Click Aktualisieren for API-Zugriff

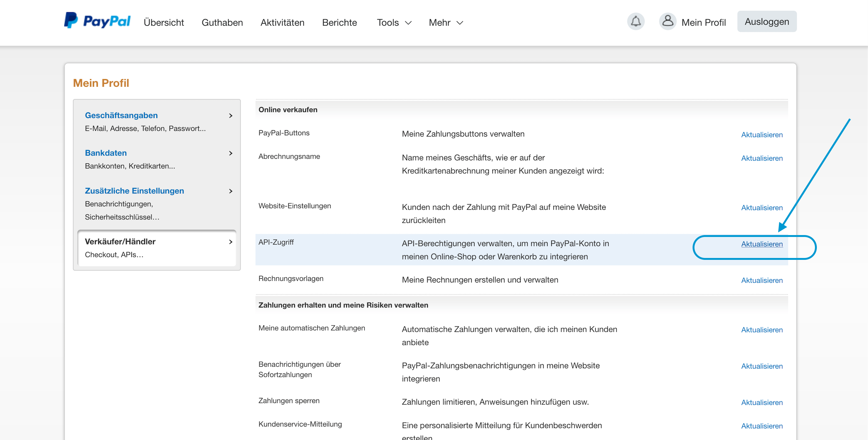tap(762, 244)
